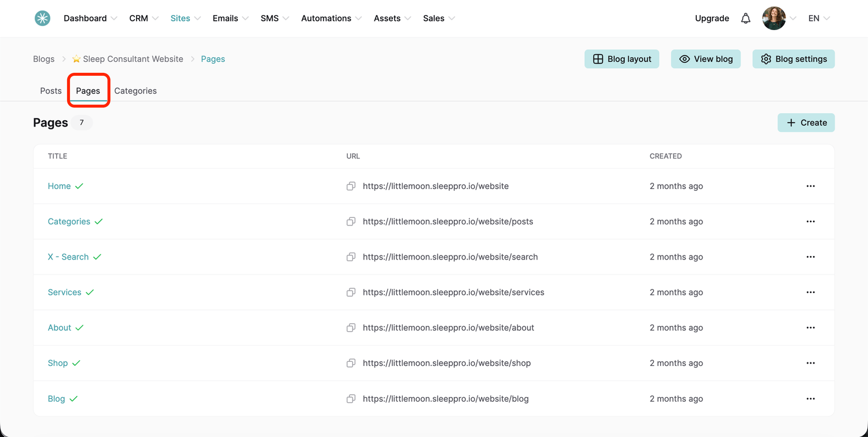Copy the Blog page URL icon

(x=351, y=399)
